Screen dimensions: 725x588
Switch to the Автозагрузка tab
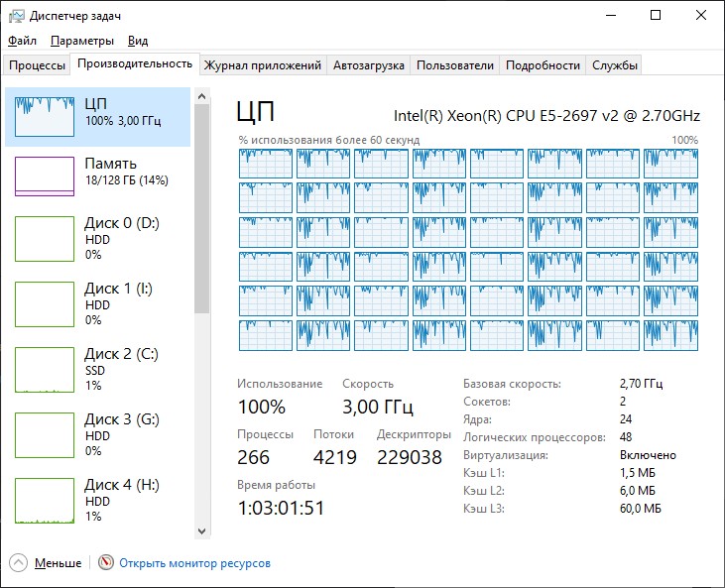click(x=369, y=65)
